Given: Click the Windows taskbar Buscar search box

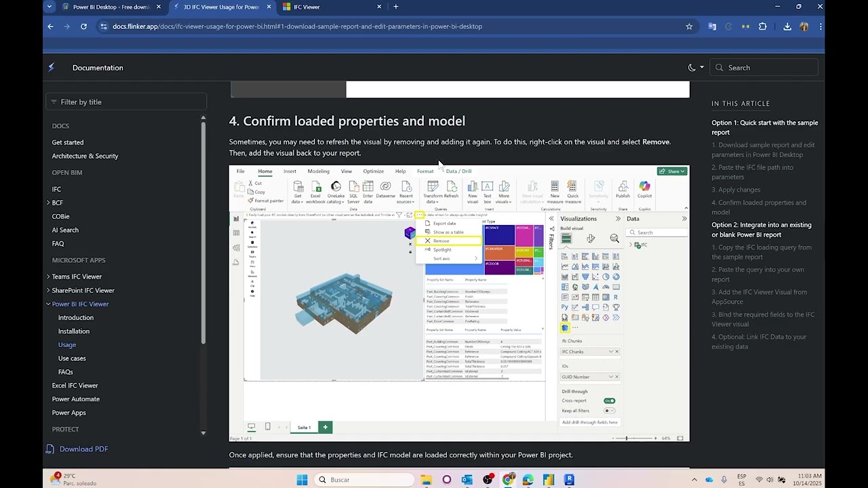Looking at the screenshot, I should pos(365,480).
